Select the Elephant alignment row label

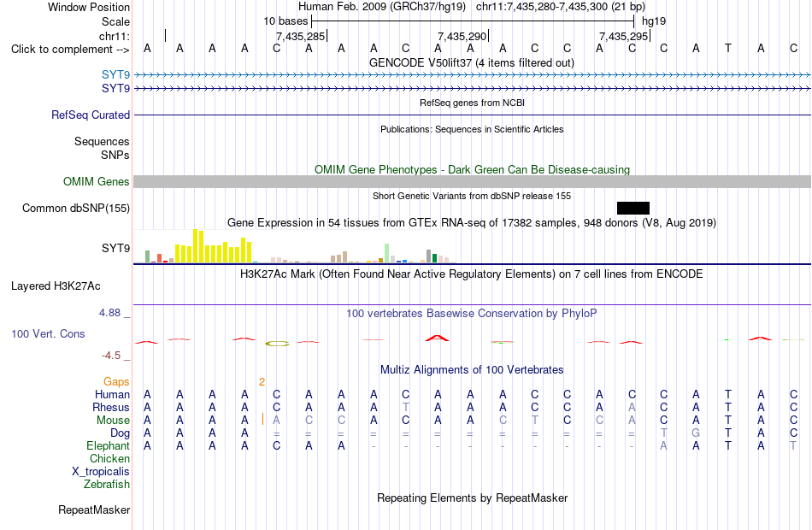tap(108, 446)
